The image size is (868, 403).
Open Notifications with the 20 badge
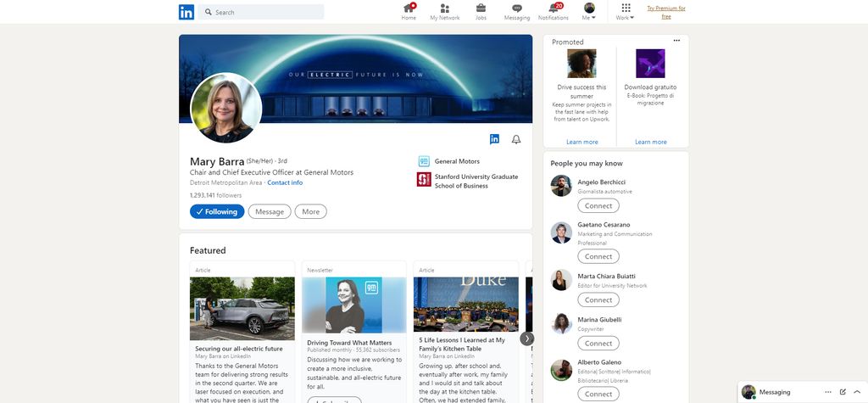[x=553, y=12]
